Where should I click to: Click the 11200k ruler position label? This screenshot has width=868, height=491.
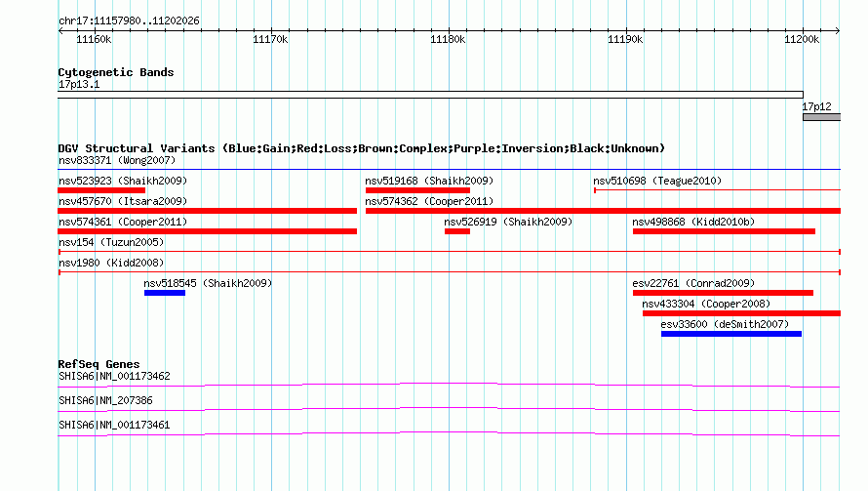click(x=802, y=39)
